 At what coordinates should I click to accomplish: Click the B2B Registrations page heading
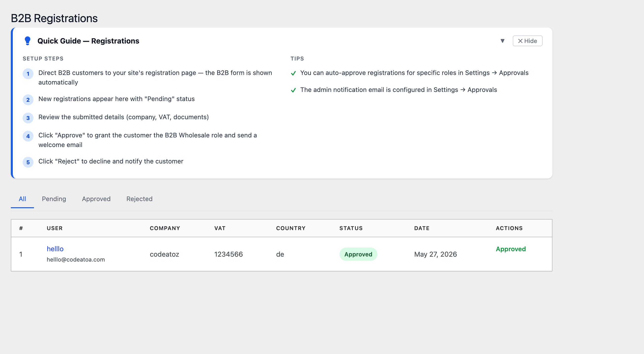point(54,18)
